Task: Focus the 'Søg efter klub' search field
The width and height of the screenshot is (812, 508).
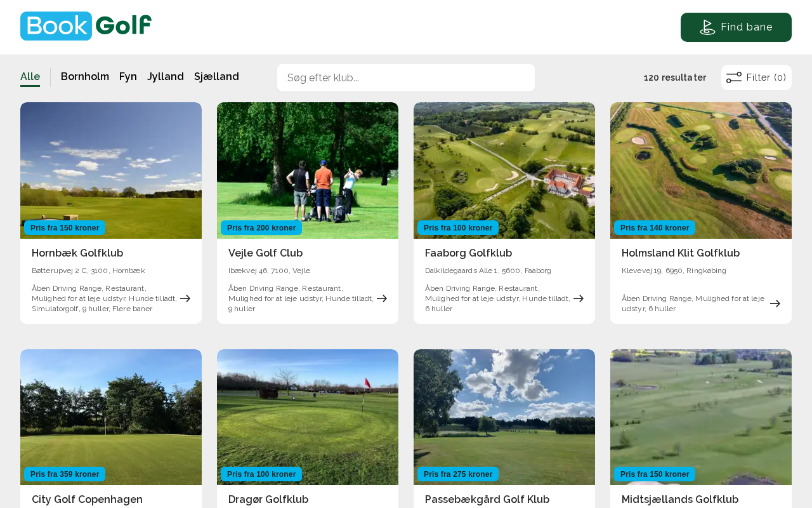Action: [406, 78]
